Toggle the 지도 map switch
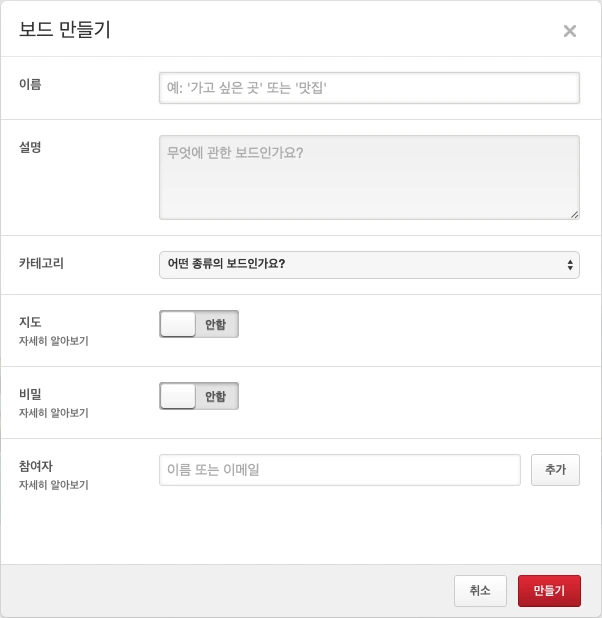This screenshot has width=602, height=618. 199,324
